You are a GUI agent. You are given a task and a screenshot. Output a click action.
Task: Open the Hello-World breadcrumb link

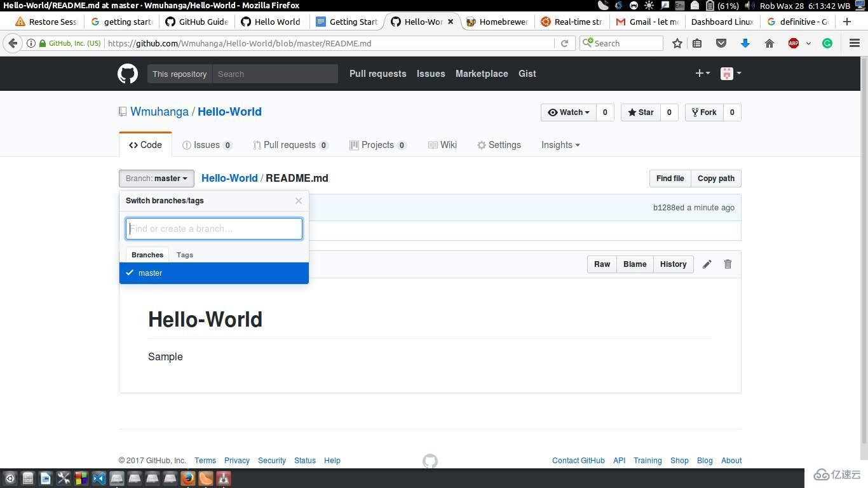(229, 179)
